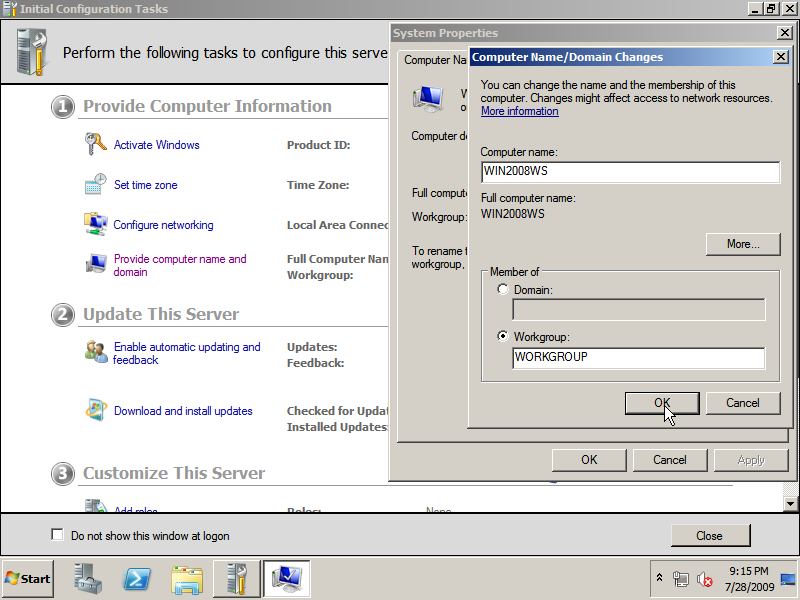Image resolution: width=800 pixels, height=600 pixels.
Task: Click OK in Computer Name/Domain Changes dialog
Action: (x=662, y=403)
